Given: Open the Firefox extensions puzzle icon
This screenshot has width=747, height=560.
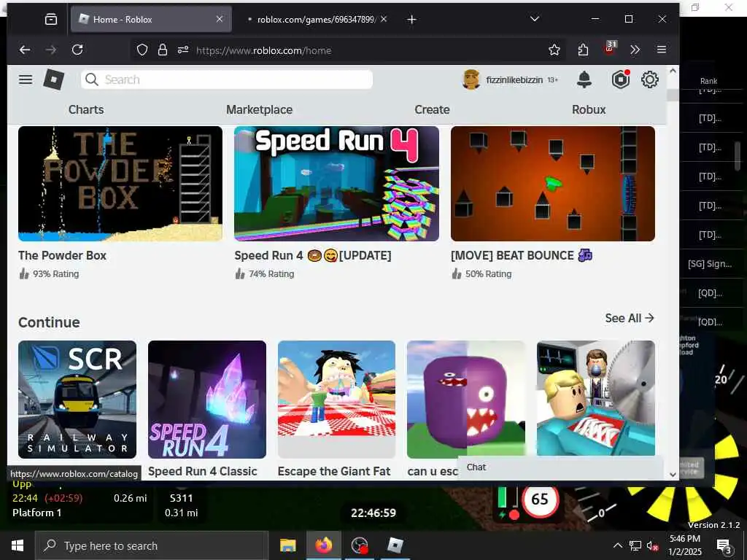Looking at the screenshot, I should point(583,50).
